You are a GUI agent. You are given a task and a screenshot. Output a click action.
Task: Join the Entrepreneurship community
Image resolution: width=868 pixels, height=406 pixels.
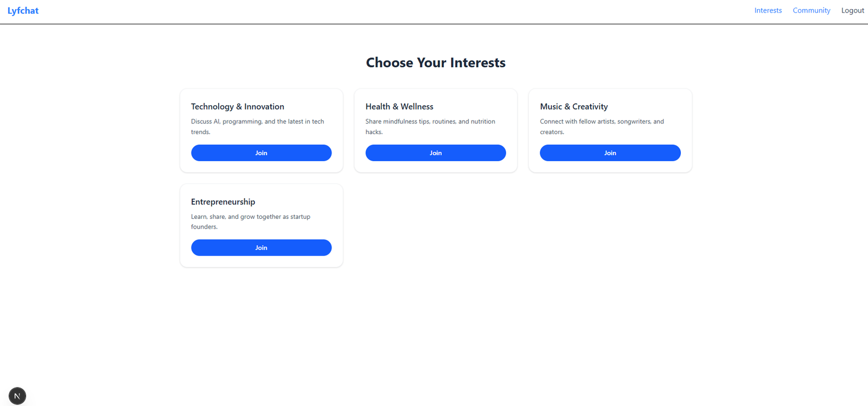[261, 248]
